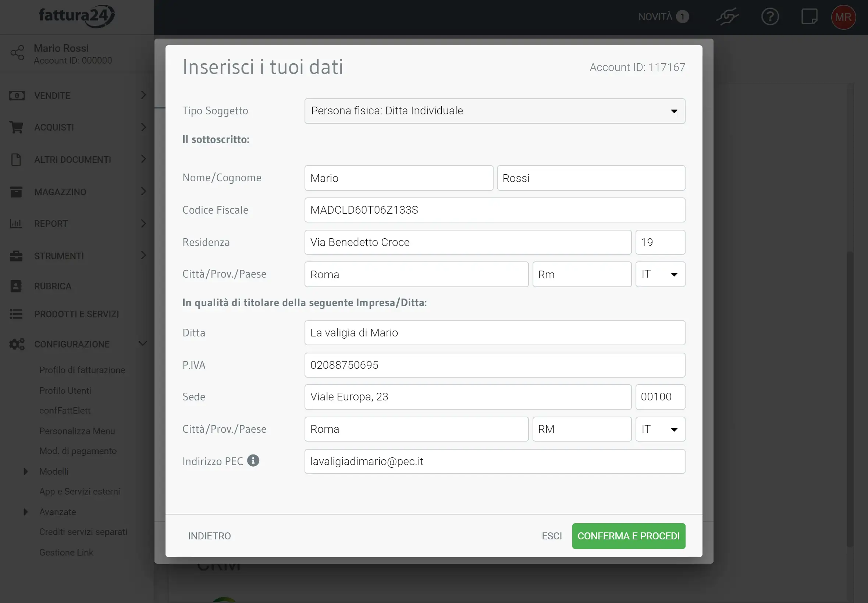Click the Codice Fiscale input field
Viewport: 868px width, 603px height.
click(x=495, y=210)
